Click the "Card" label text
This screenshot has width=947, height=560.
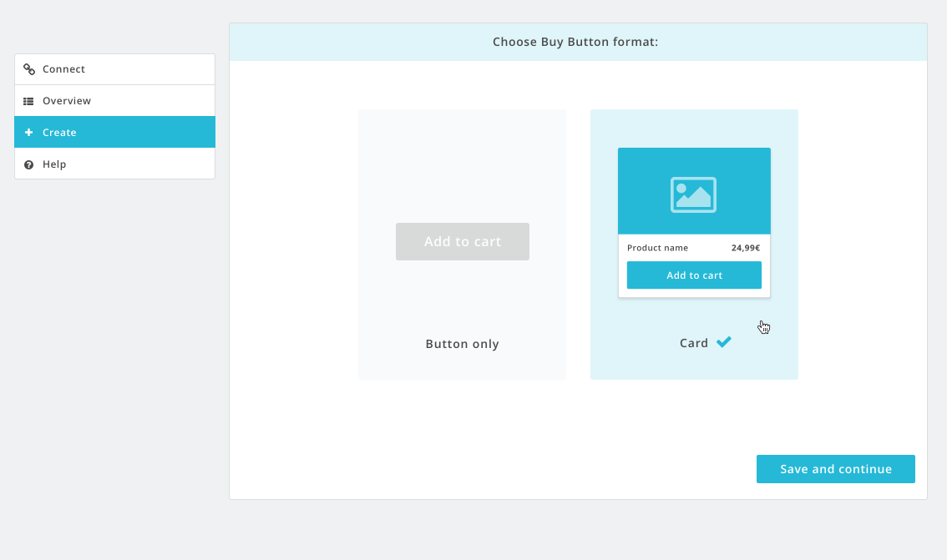pos(693,343)
